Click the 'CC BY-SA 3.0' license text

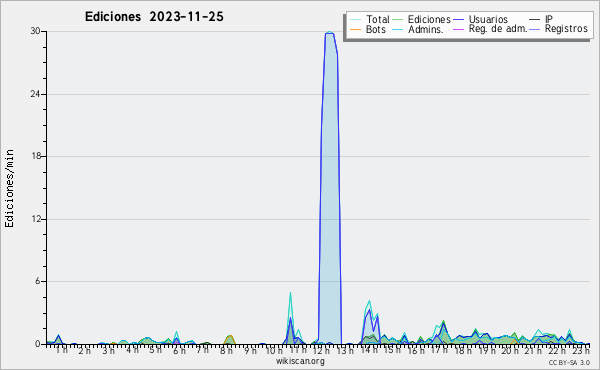pyautogui.click(x=569, y=362)
